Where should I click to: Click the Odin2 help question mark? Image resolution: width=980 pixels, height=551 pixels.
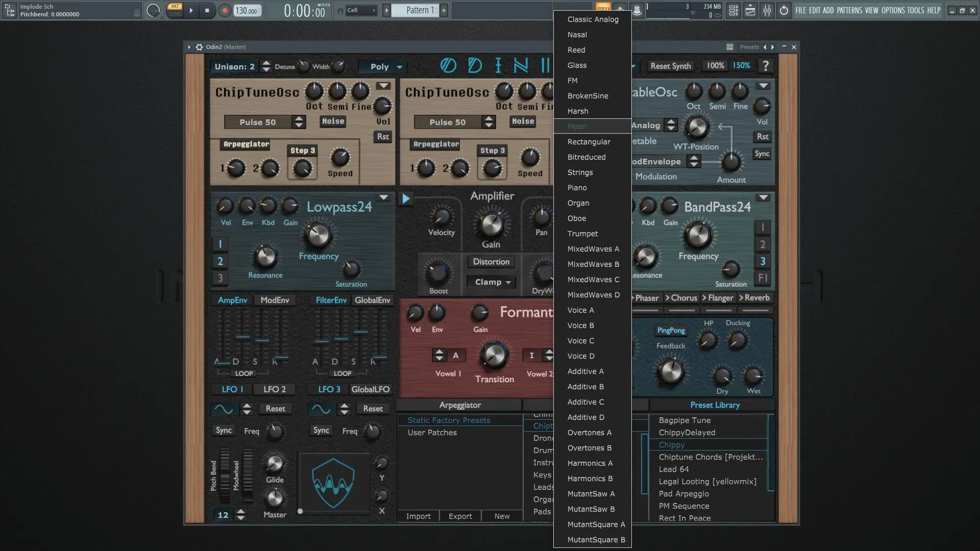(x=765, y=66)
